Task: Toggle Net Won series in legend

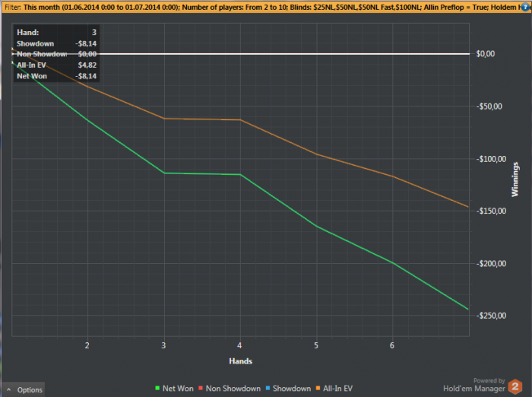Action: [174, 388]
